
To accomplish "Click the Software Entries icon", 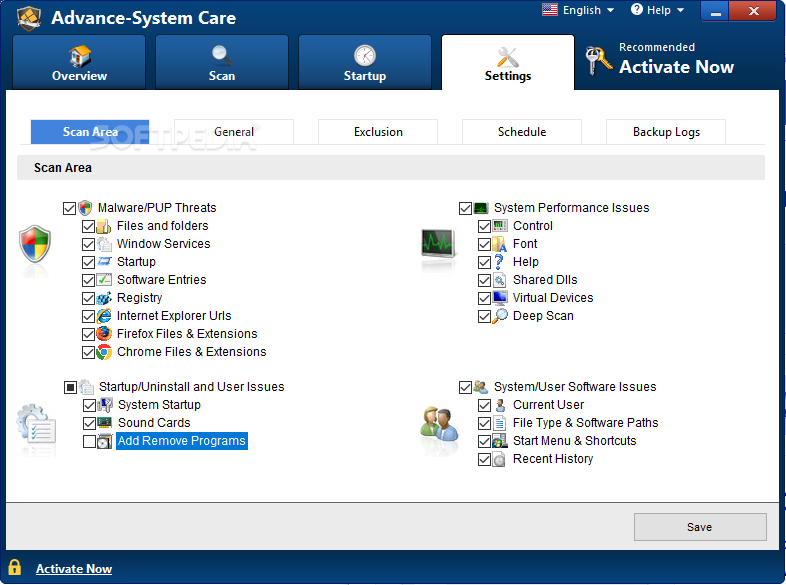I will 104,280.
